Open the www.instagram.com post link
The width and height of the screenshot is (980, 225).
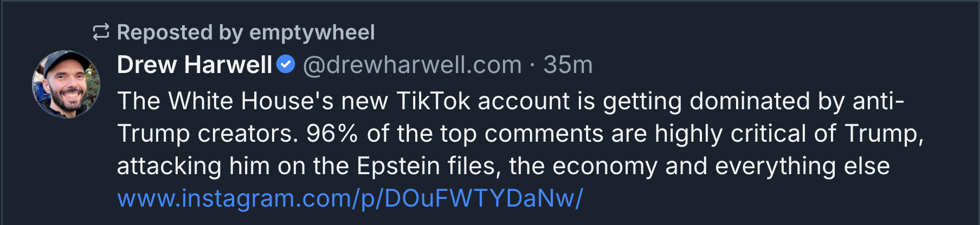pyautogui.click(x=350, y=198)
